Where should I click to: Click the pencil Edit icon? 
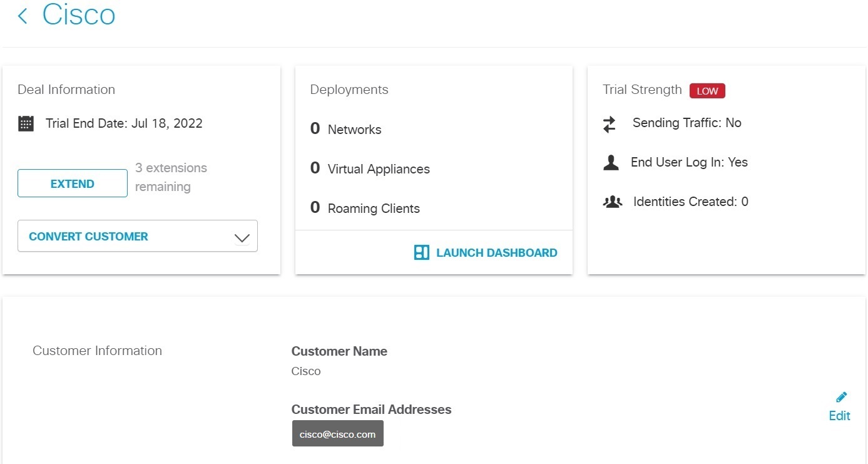pyautogui.click(x=841, y=397)
